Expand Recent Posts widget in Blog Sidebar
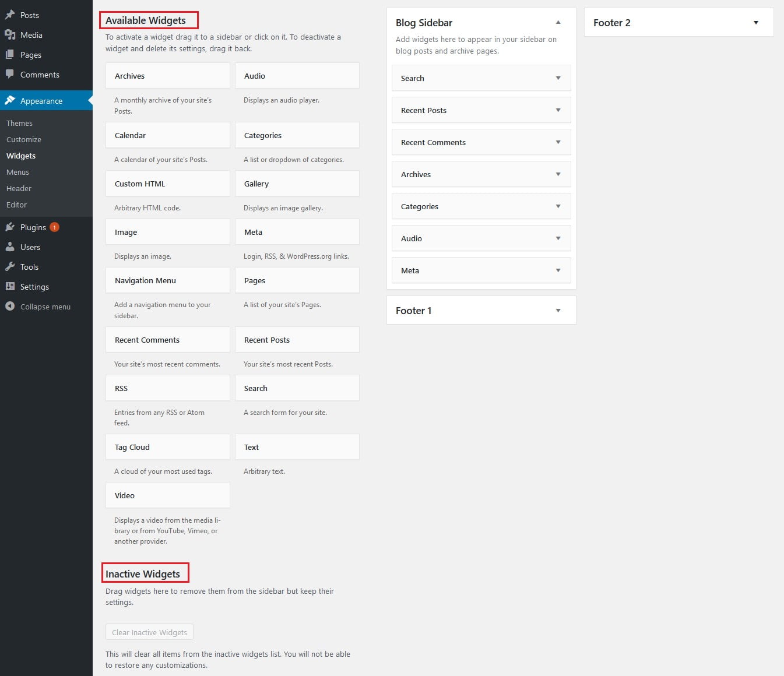The image size is (784, 676). (558, 110)
